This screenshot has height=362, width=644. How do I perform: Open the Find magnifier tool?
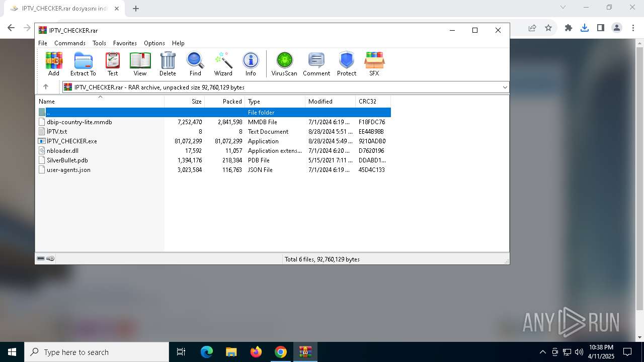(195, 64)
